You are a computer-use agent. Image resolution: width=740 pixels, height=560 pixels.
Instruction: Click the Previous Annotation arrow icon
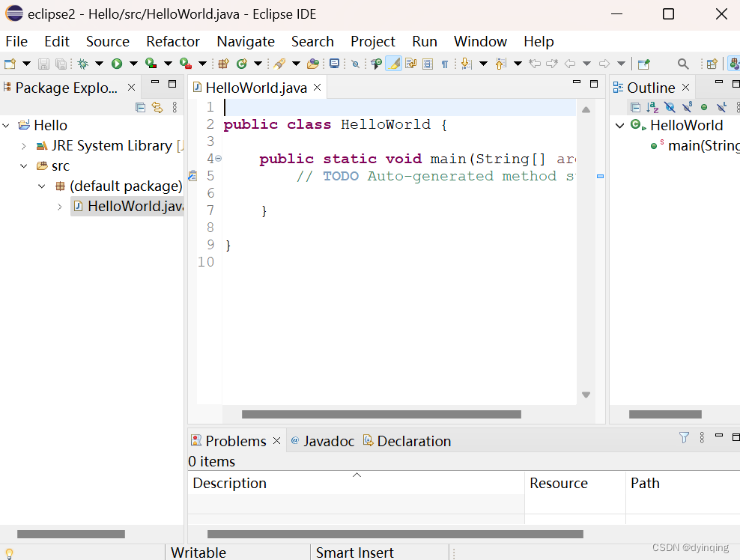[501, 64]
